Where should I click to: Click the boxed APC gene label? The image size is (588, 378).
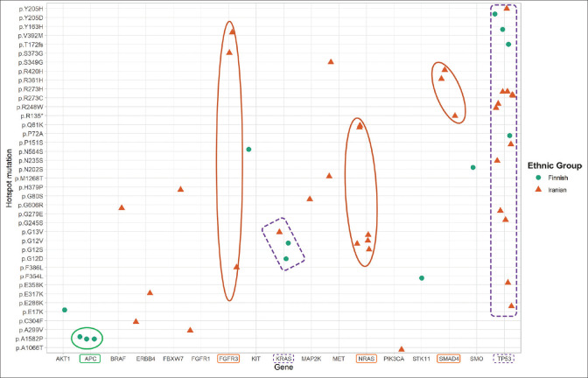click(90, 359)
